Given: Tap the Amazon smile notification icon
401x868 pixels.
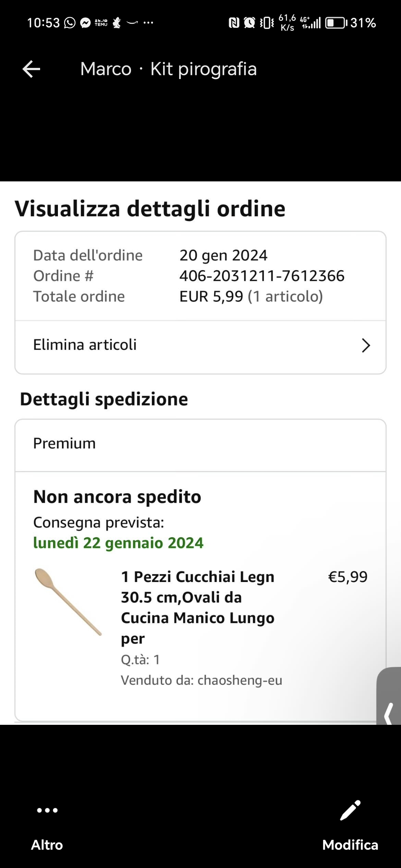Looking at the screenshot, I should tap(133, 23).
